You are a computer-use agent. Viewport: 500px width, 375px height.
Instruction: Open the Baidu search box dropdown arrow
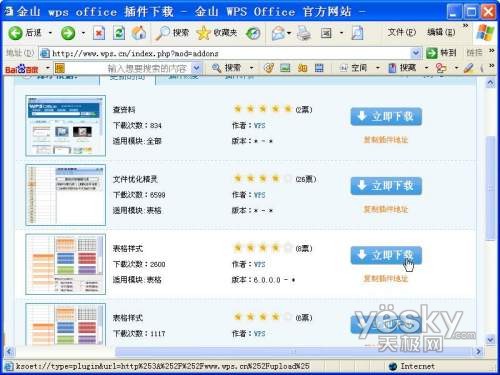pos(197,68)
